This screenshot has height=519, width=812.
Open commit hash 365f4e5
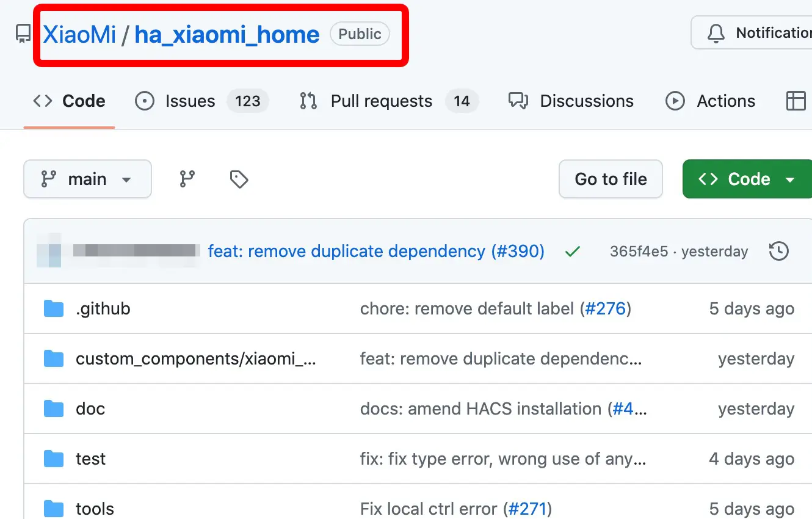click(x=639, y=251)
